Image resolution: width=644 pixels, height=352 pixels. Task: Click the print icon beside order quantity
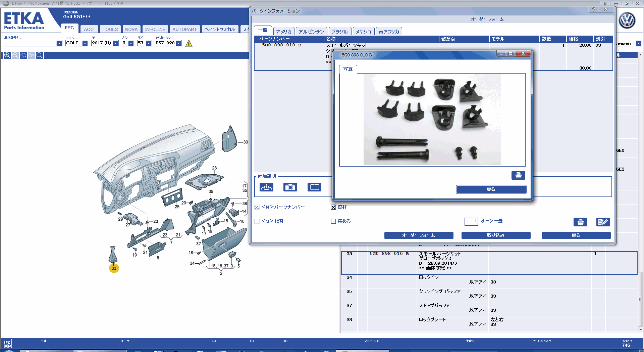580,222
